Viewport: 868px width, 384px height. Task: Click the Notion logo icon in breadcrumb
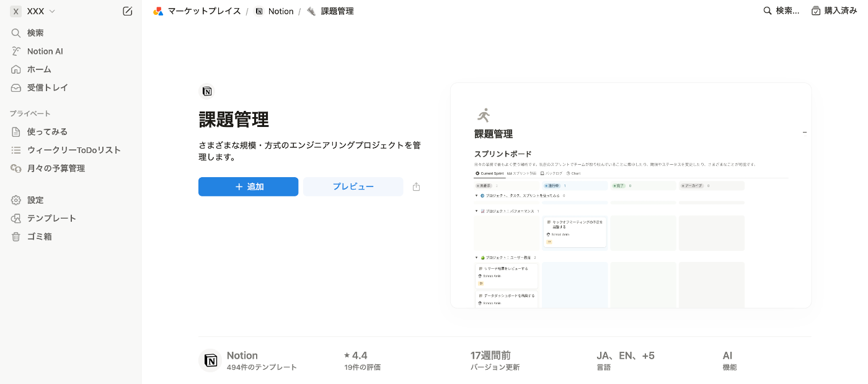pyautogui.click(x=259, y=11)
